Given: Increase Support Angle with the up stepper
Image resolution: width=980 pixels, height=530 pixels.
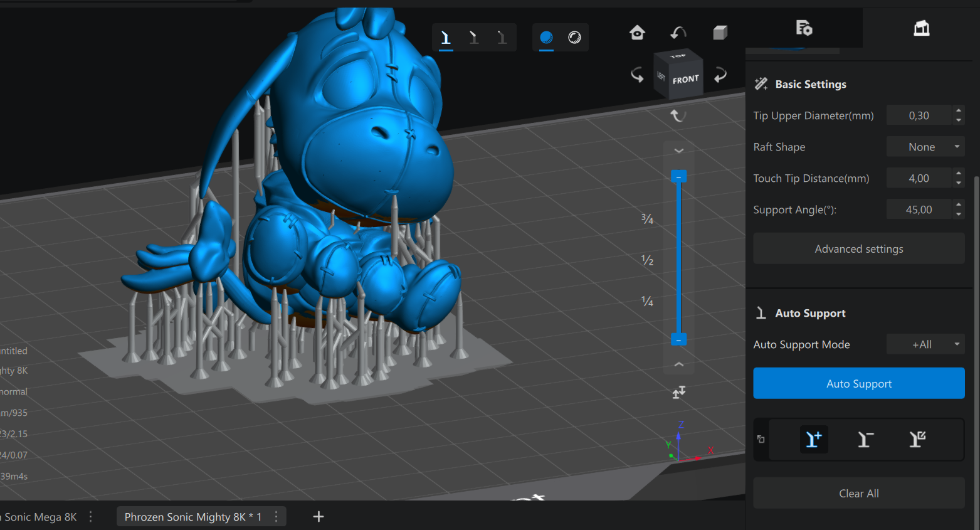Looking at the screenshot, I should 959,204.
